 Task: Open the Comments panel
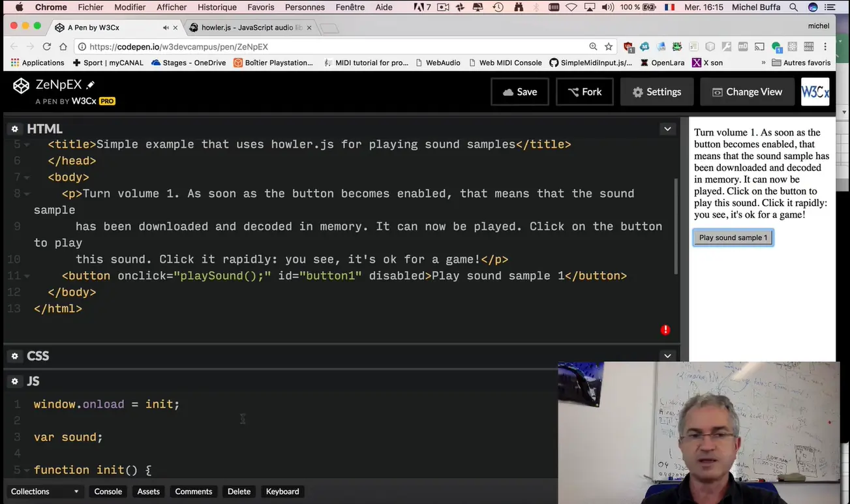(194, 492)
